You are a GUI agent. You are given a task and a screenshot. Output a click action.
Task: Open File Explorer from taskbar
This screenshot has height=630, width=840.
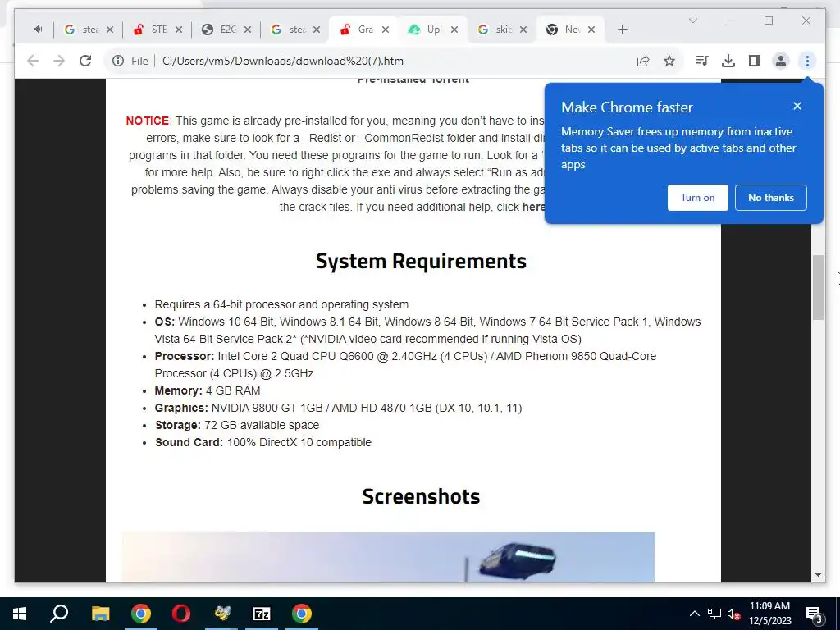pos(100,614)
